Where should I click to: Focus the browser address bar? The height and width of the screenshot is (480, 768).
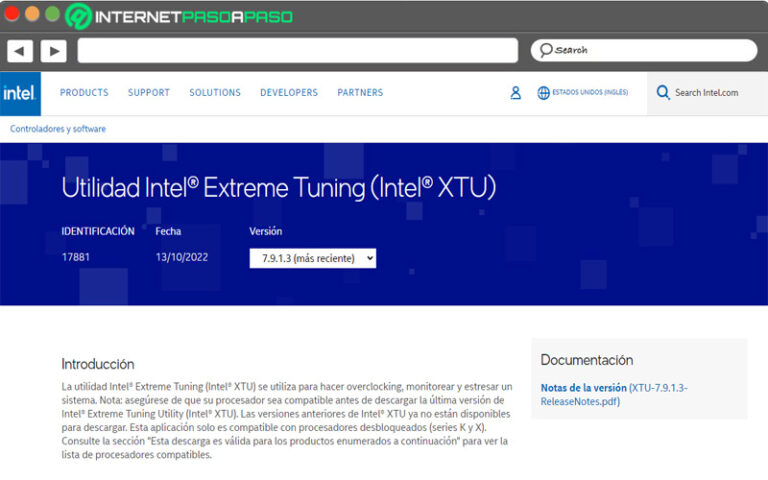tap(297, 50)
